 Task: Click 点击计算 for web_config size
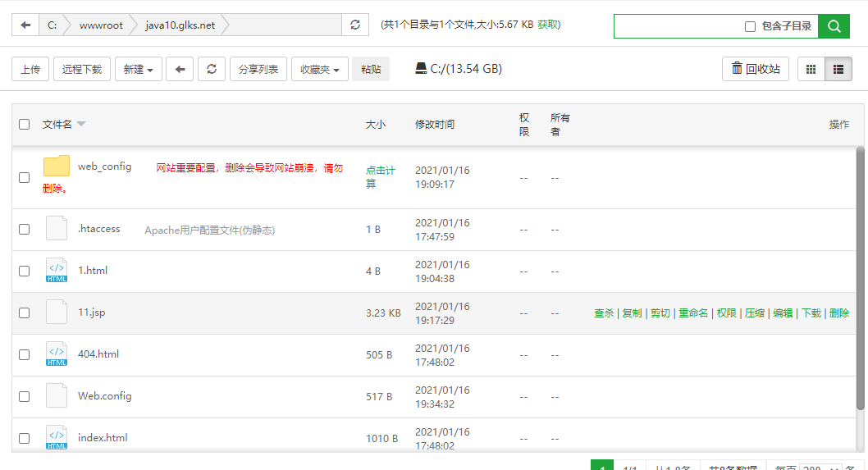pos(381,177)
